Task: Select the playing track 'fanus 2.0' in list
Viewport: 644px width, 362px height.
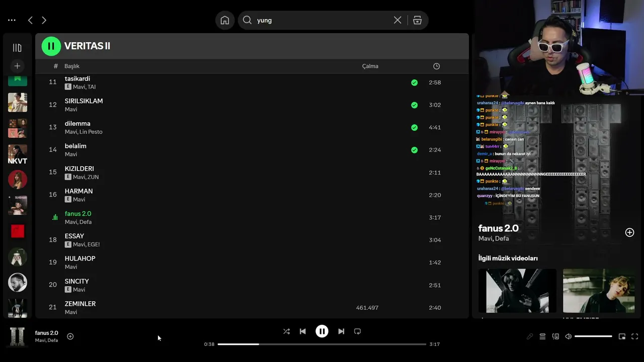Action: tap(78, 214)
